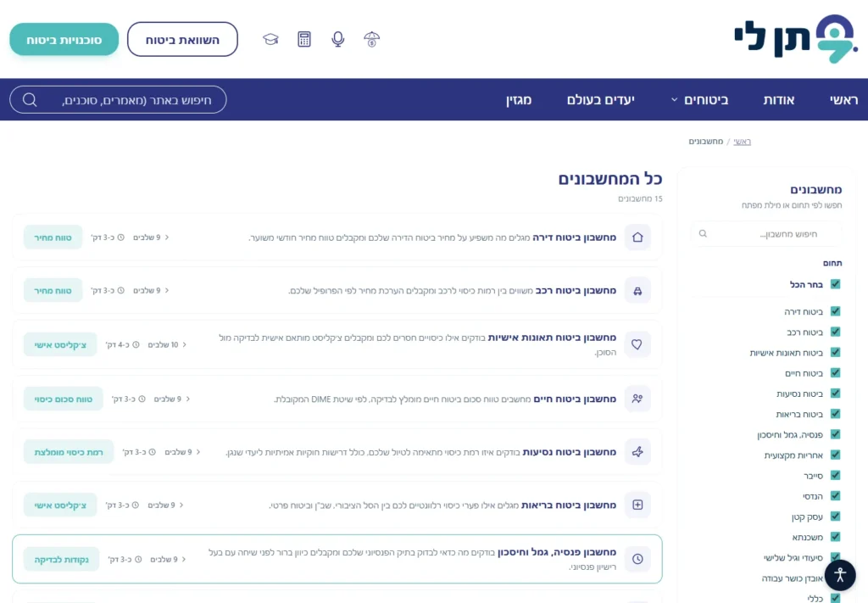Expand the ביטוחים dropdown in navigation

[x=699, y=100]
